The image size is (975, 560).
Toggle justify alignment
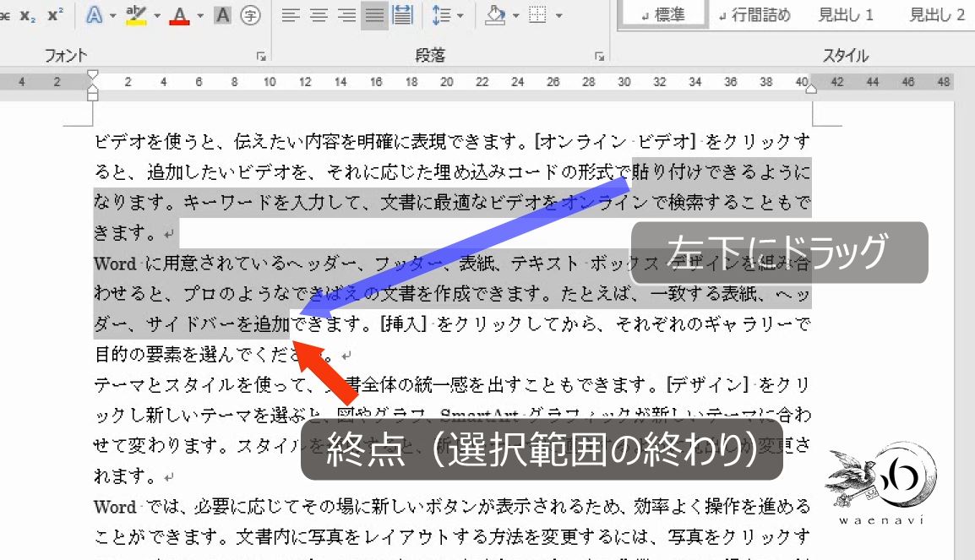(374, 15)
